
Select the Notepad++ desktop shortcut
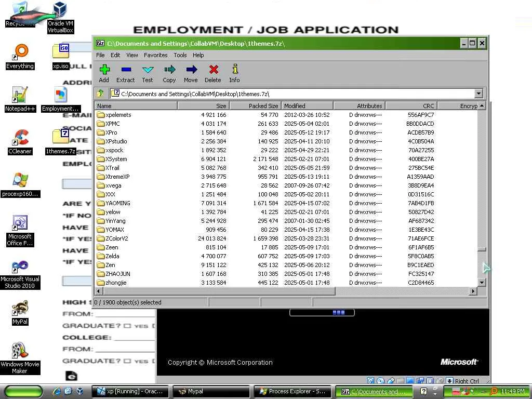(20, 99)
